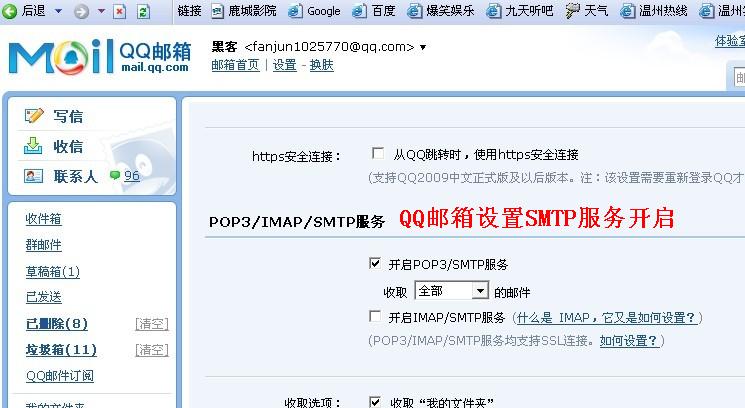Open the 已发送 sent folder
This screenshot has height=408, width=745.
pos(44,297)
